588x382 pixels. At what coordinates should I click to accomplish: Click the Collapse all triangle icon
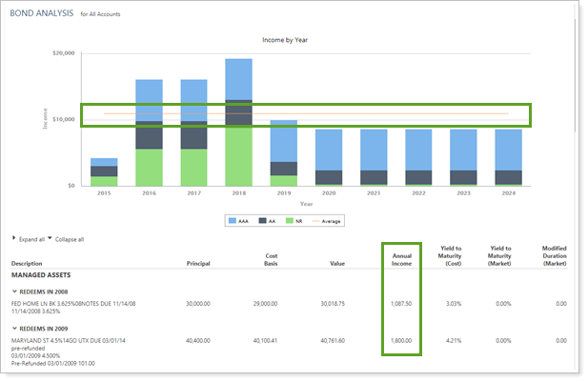click(x=50, y=239)
